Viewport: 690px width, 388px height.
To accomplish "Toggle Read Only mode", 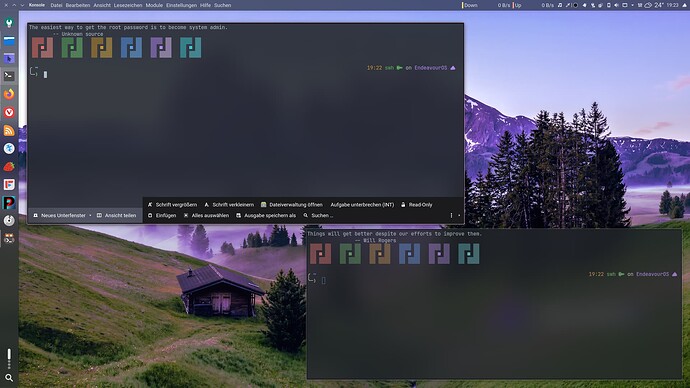I will (x=417, y=205).
